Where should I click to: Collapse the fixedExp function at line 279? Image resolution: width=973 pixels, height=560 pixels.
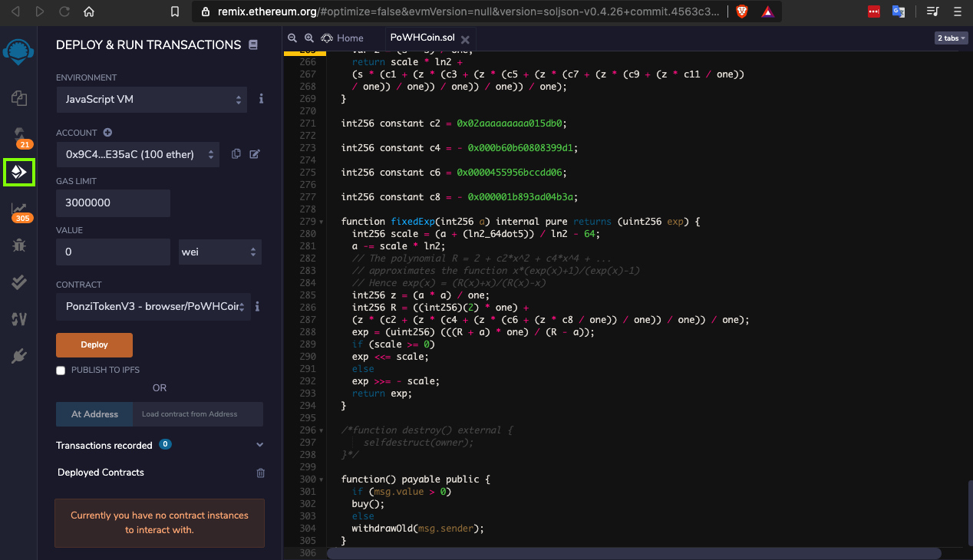(x=321, y=222)
